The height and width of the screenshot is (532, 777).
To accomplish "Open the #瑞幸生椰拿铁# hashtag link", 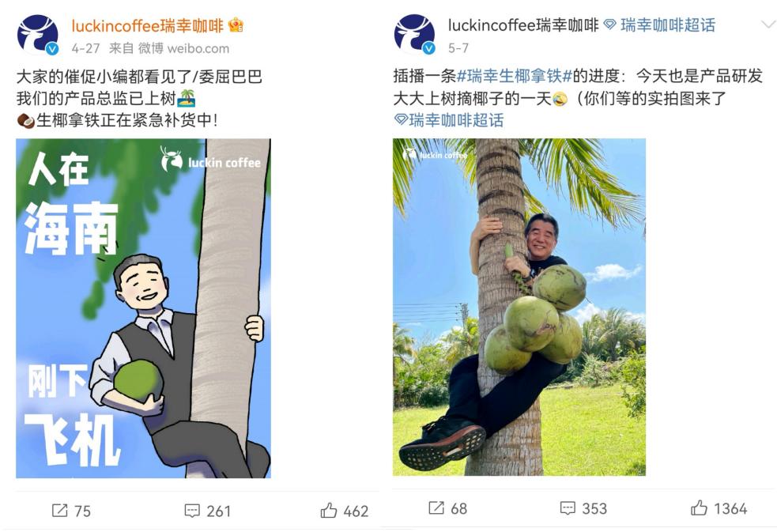I will click(515, 76).
